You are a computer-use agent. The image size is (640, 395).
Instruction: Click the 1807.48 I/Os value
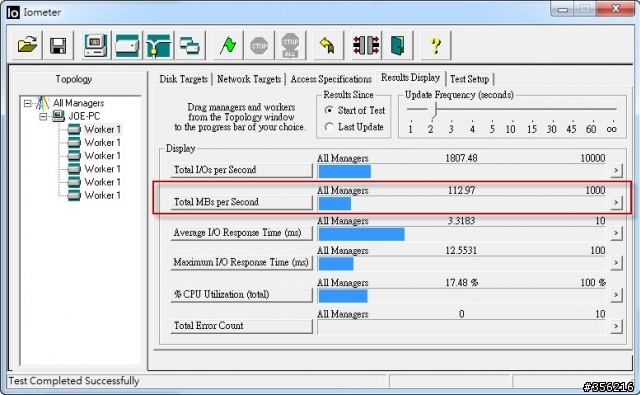coord(461,158)
